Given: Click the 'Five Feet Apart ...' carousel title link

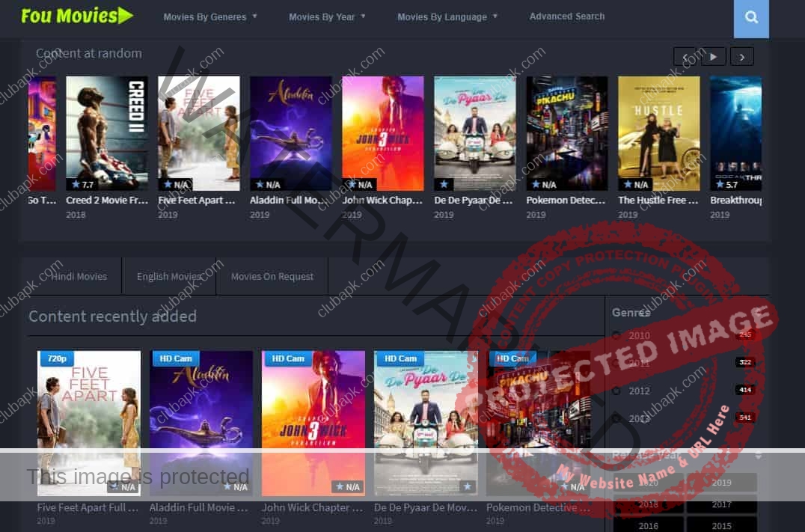Looking at the screenshot, I should coord(197,201).
